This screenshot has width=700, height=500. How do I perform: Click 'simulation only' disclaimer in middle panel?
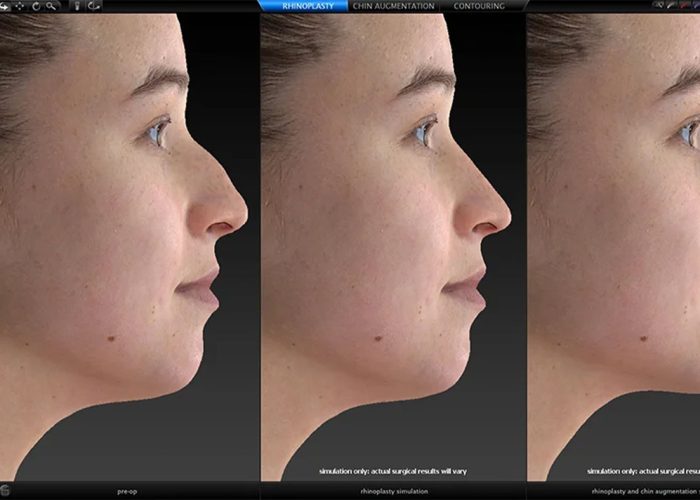click(393, 471)
